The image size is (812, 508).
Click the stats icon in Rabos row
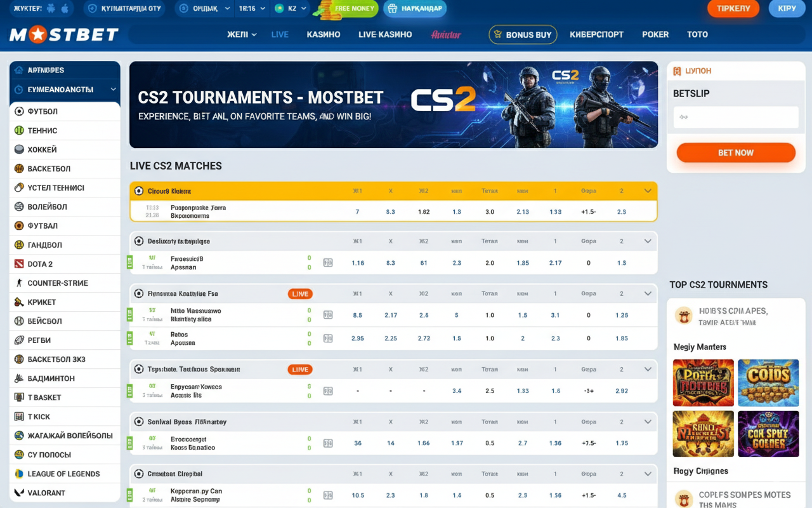[x=328, y=338]
